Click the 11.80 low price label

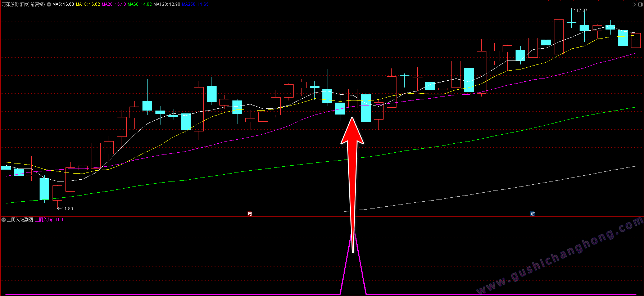(x=67, y=209)
